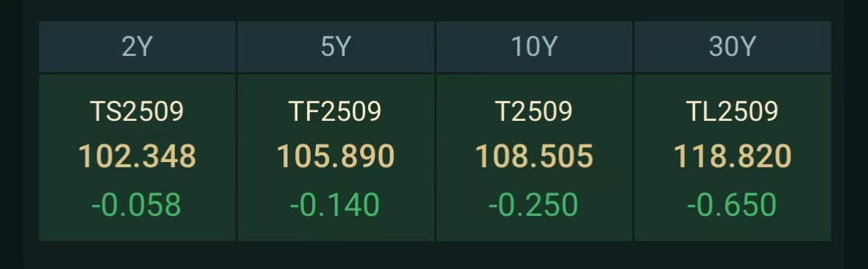This screenshot has width=868, height=269.
Task: Click the 105.890 price
Action: [336, 156]
